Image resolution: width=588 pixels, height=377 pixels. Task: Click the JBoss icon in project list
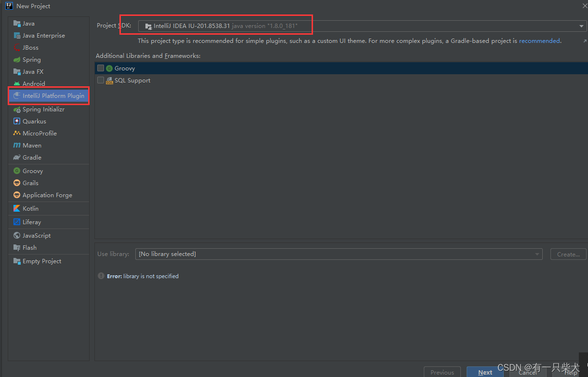(17, 47)
